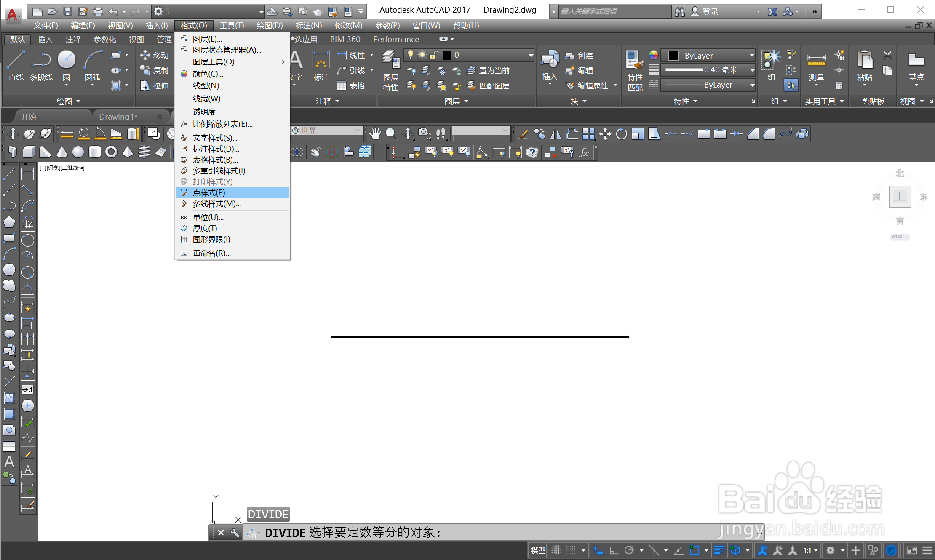Toggle the 模型 model space button
Screen dimensions: 935x560
pos(538,550)
